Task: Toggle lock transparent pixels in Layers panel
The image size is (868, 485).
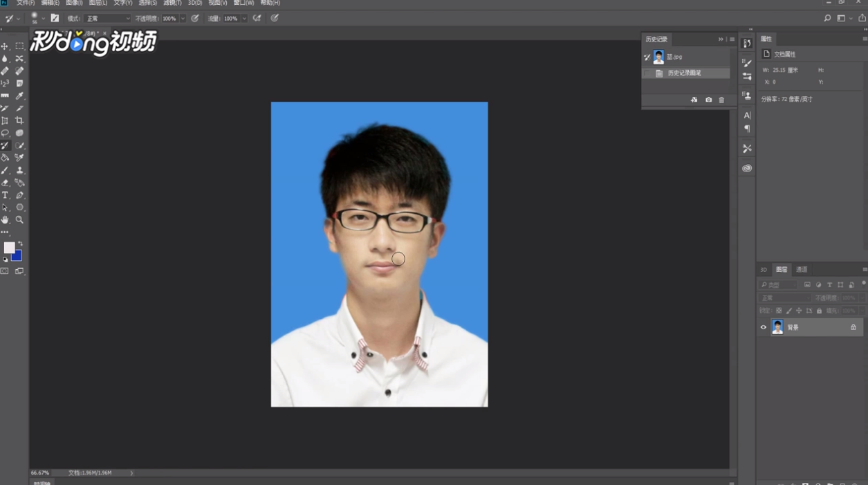Action: pos(779,311)
